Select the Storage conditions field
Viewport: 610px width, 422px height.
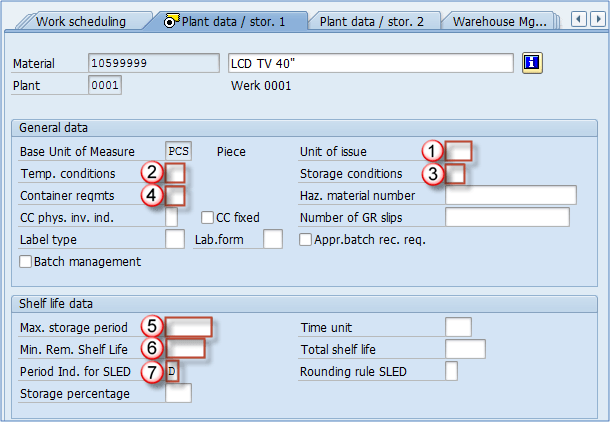click(x=455, y=174)
